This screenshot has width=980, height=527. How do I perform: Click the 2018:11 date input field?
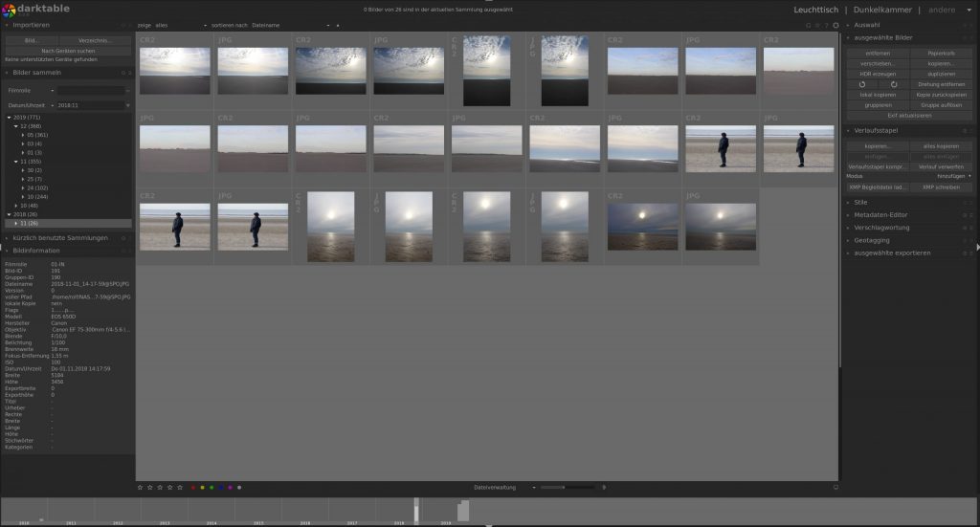[91, 105]
